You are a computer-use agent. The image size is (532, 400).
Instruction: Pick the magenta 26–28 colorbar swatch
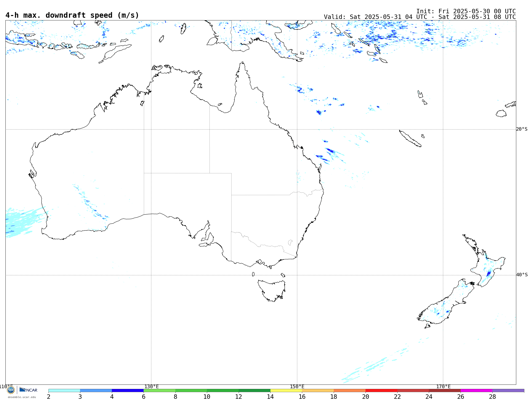[476, 391]
